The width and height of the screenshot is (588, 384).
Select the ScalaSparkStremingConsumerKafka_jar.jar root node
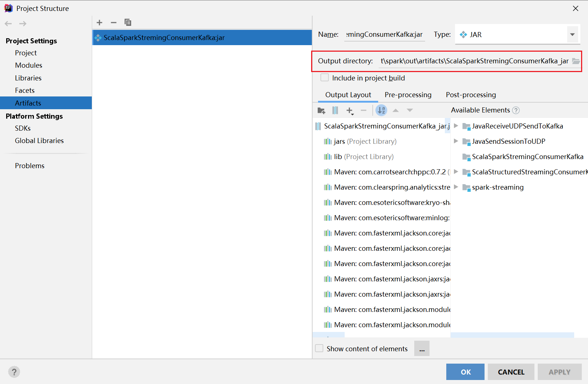pos(383,126)
